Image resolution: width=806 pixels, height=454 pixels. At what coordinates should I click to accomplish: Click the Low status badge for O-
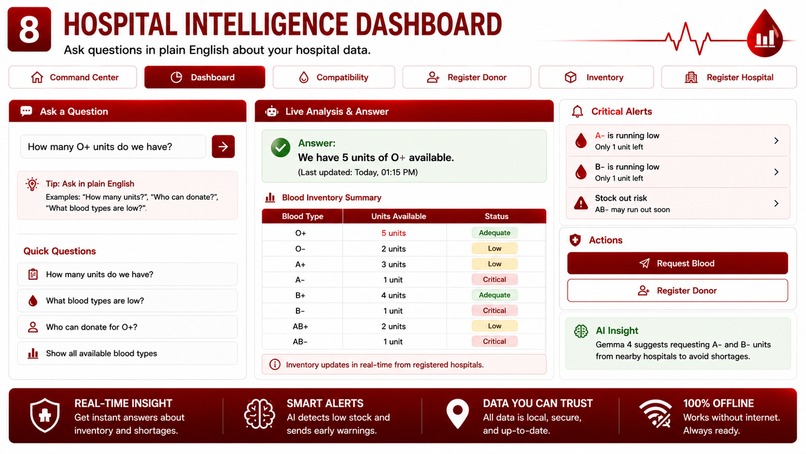pyautogui.click(x=494, y=248)
